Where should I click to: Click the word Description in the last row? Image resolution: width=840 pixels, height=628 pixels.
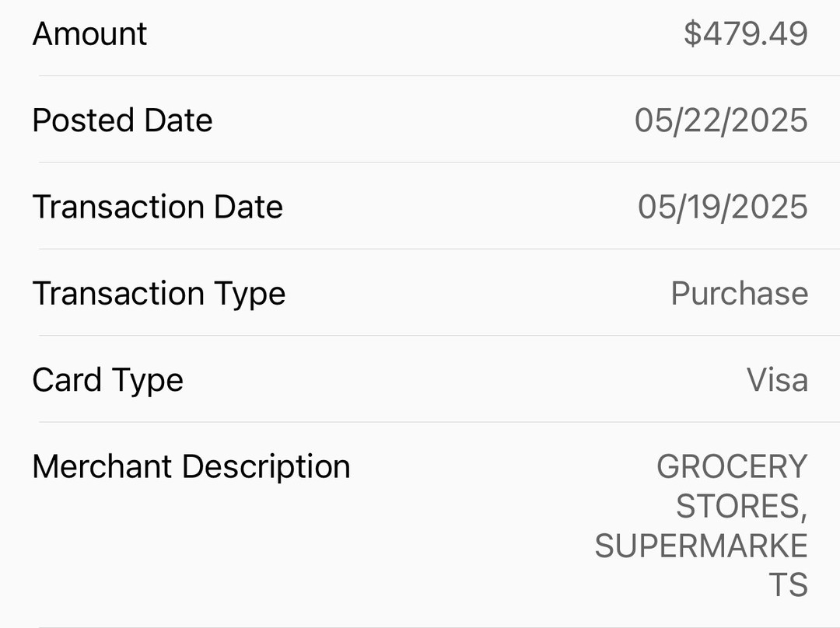pos(266,469)
